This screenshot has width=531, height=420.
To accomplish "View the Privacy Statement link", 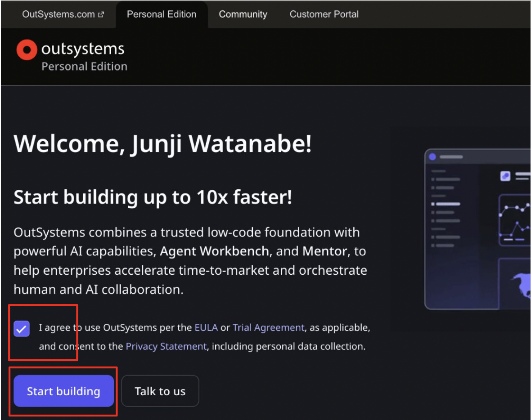I will [x=166, y=346].
